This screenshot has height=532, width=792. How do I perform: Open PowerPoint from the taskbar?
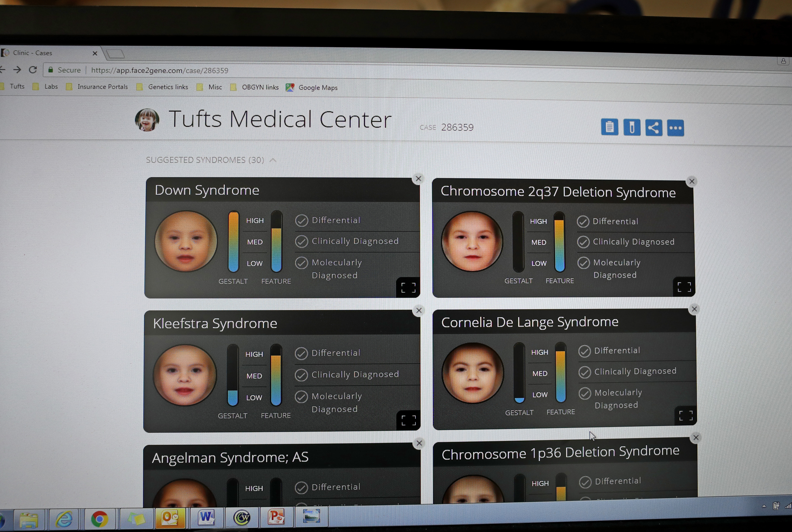tap(276, 517)
